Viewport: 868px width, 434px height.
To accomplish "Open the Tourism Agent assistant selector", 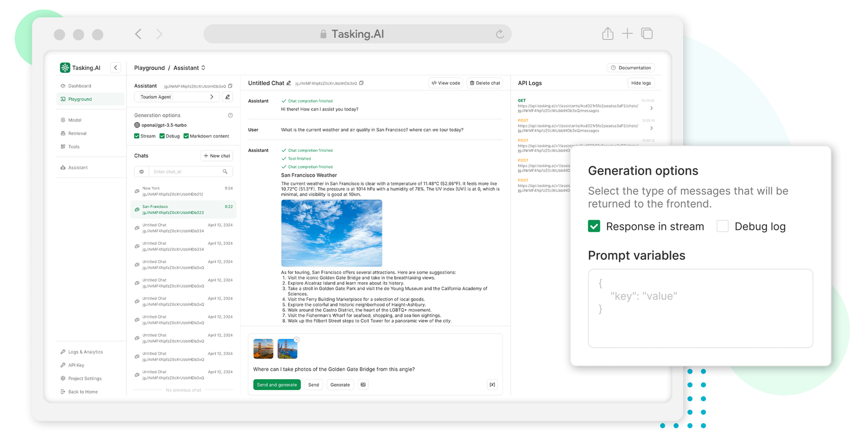I will click(177, 97).
